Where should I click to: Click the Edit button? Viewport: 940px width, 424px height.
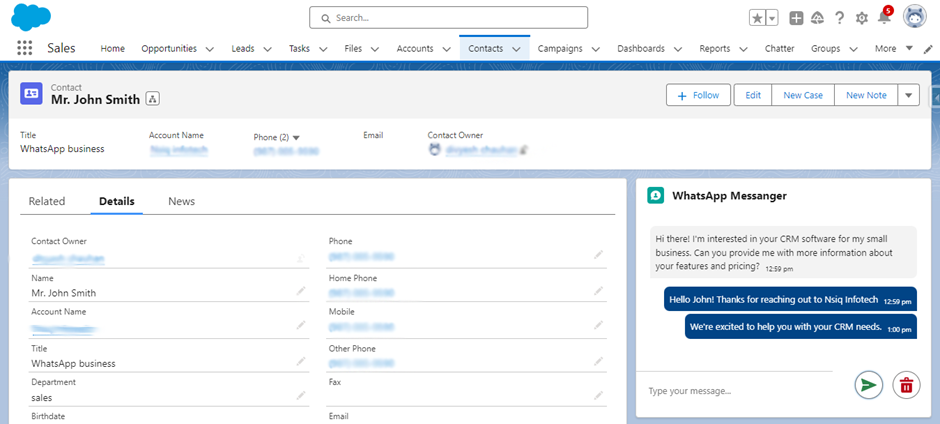753,95
